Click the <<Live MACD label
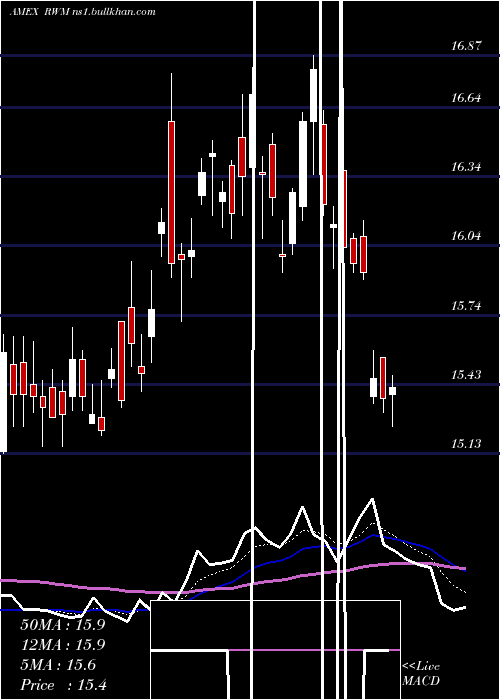 click(x=421, y=674)
